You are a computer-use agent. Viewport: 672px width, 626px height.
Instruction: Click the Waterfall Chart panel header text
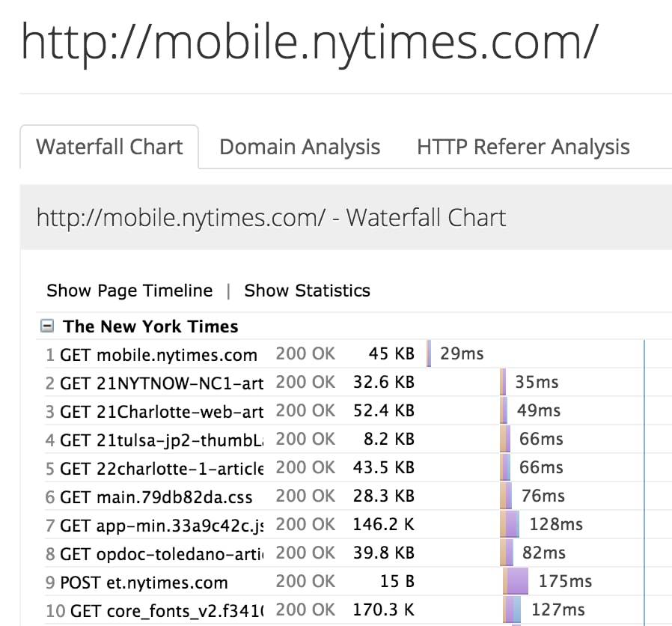271,217
